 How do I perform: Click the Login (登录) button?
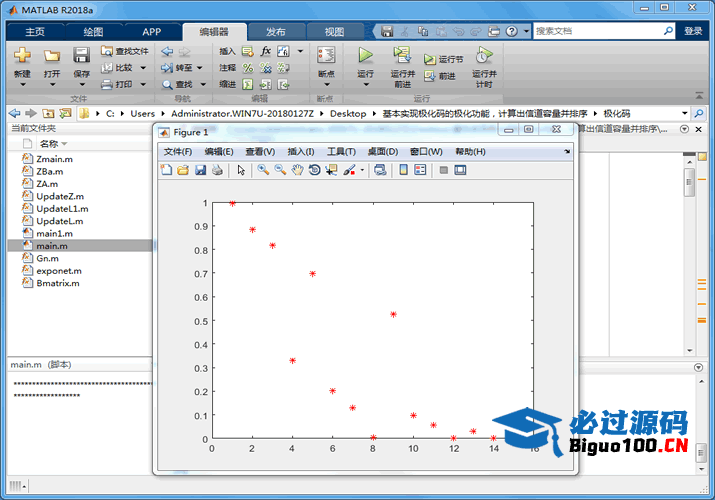click(x=693, y=31)
